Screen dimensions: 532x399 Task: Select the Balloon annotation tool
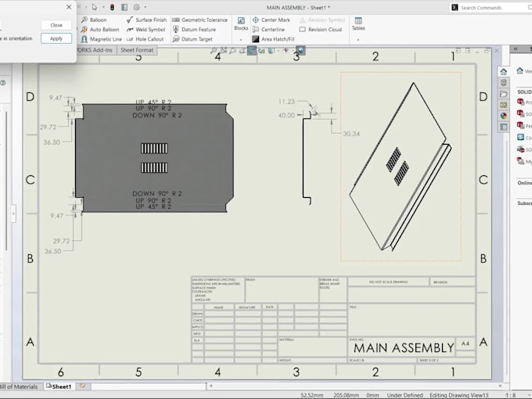tap(94, 20)
